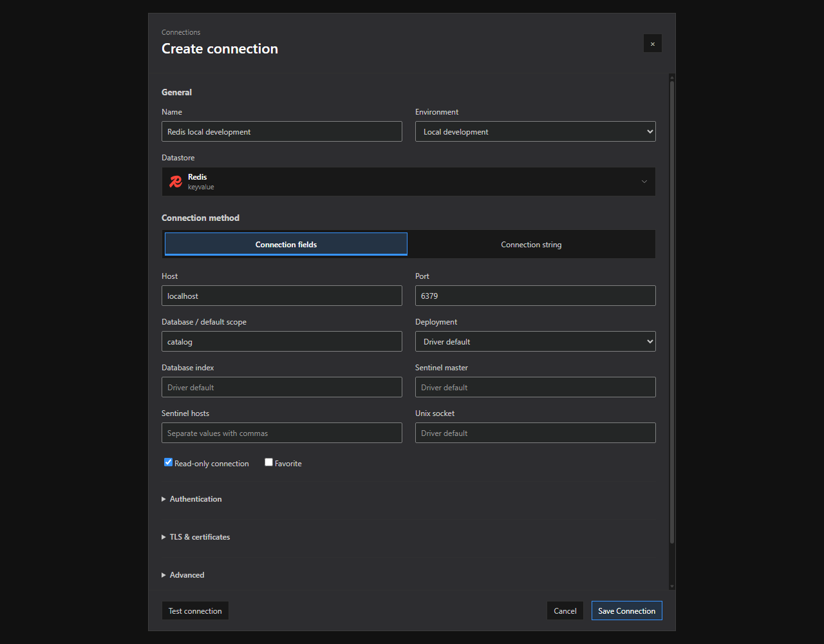The height and width of the screenshot is (644, 824).
Task: Click the Test connection button
Action: [x=195, y=611]
